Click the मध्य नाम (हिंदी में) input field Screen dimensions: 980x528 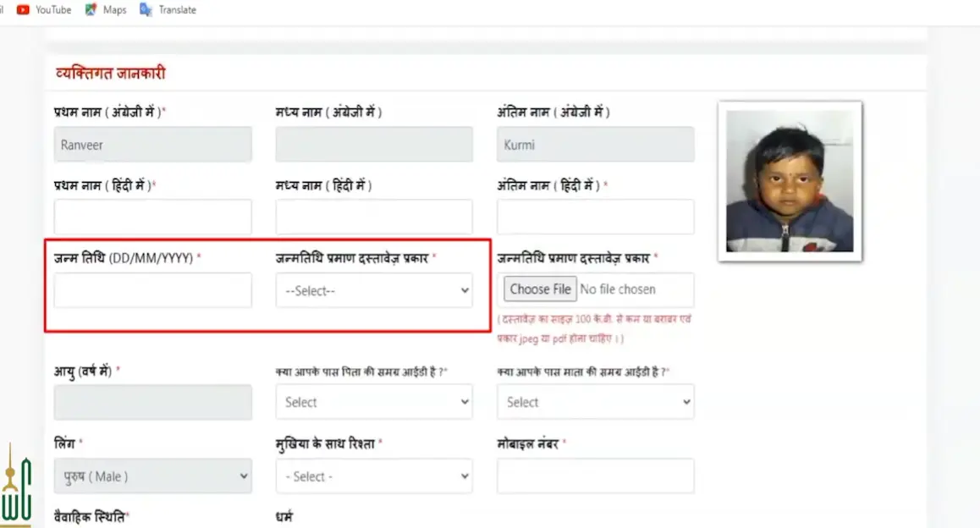[x=374, y=217]
